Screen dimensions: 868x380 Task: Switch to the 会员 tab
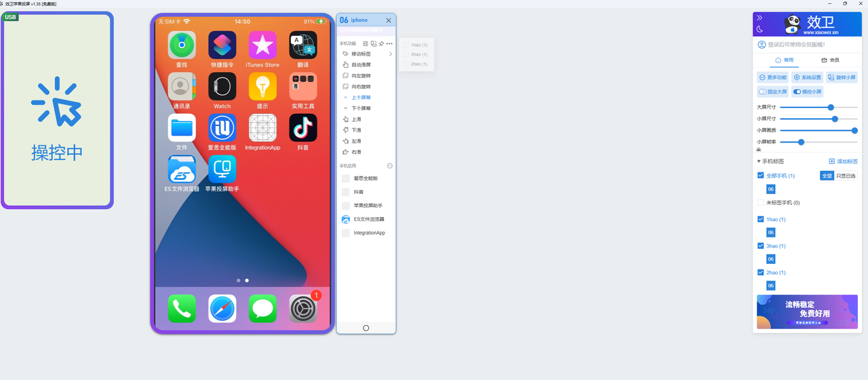tap(829, 60)
